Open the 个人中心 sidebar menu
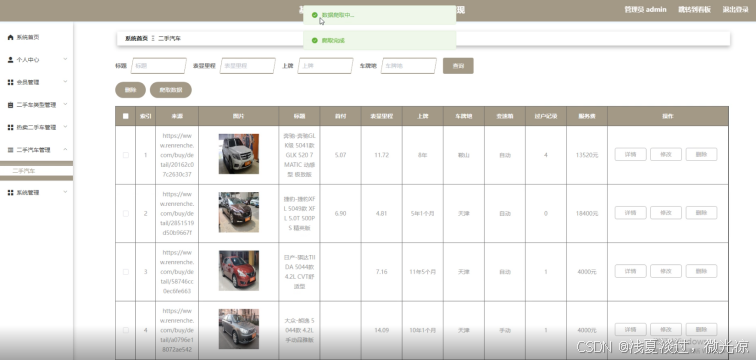The width and height of the screenshot is (756, 361). point(37,60)
